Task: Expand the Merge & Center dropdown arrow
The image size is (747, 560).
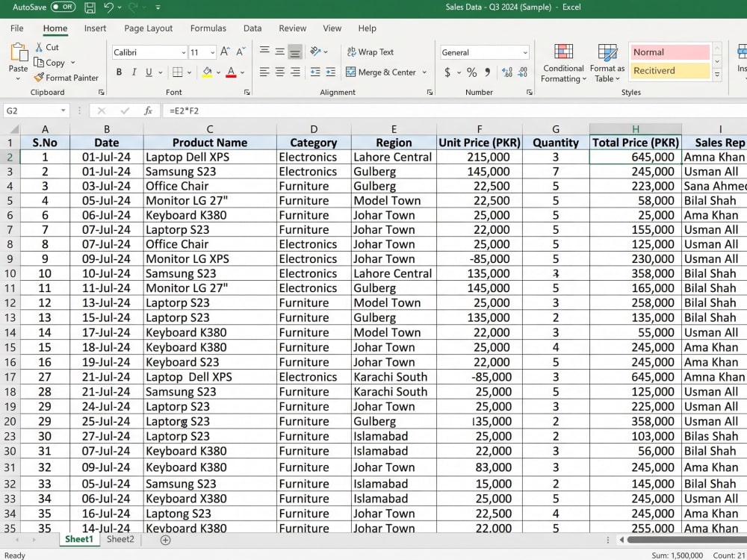Action: pyautogui.click(x=424, y=72)
